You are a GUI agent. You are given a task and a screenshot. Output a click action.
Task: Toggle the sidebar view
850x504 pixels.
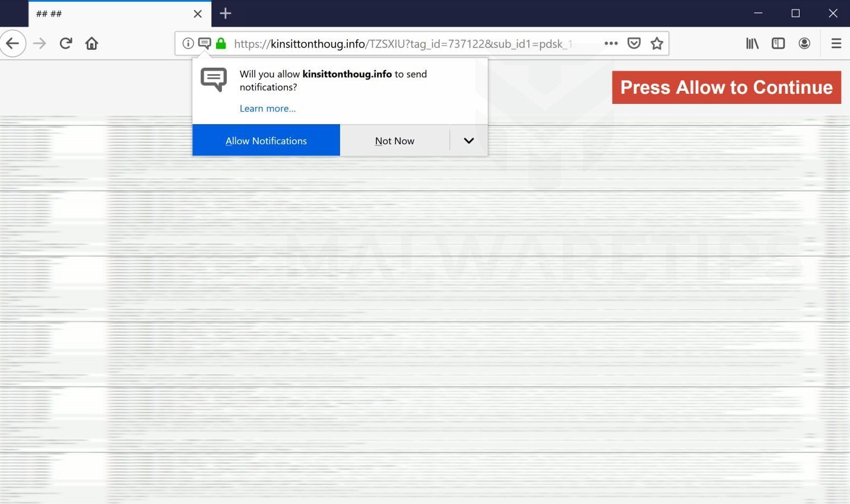point(778,43)
